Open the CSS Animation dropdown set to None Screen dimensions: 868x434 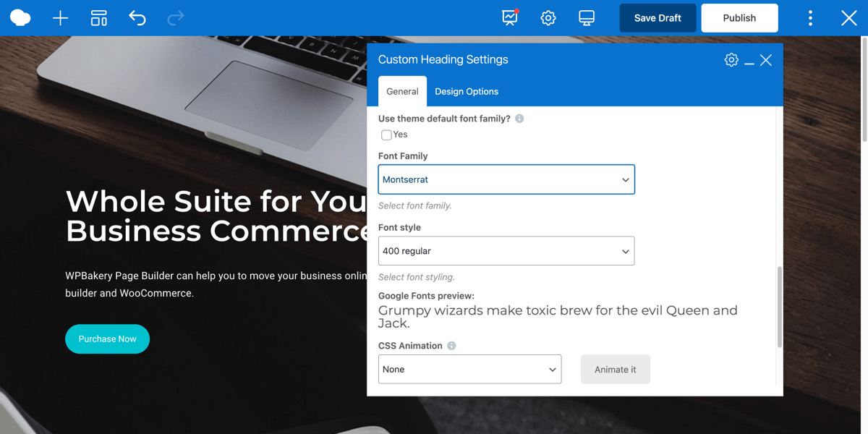click(469, 369)
